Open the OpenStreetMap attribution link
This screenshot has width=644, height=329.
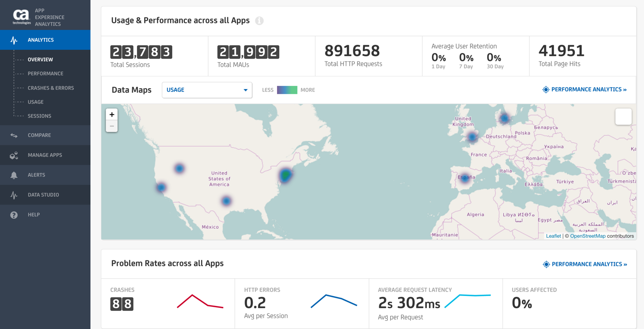point(588,236)
